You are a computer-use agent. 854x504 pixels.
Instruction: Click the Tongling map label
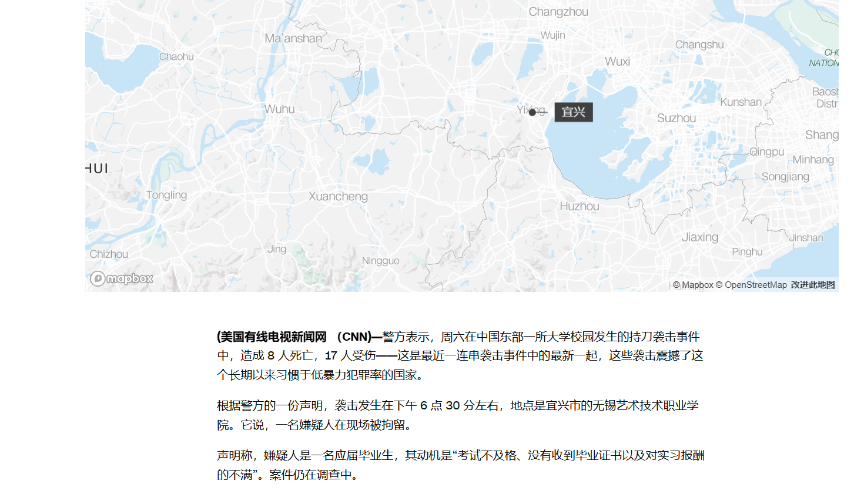(166, 195)
